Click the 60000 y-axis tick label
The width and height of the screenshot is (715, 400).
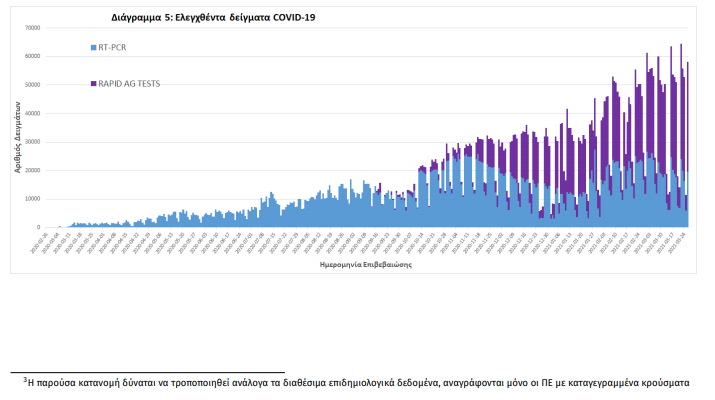[31, 56]
